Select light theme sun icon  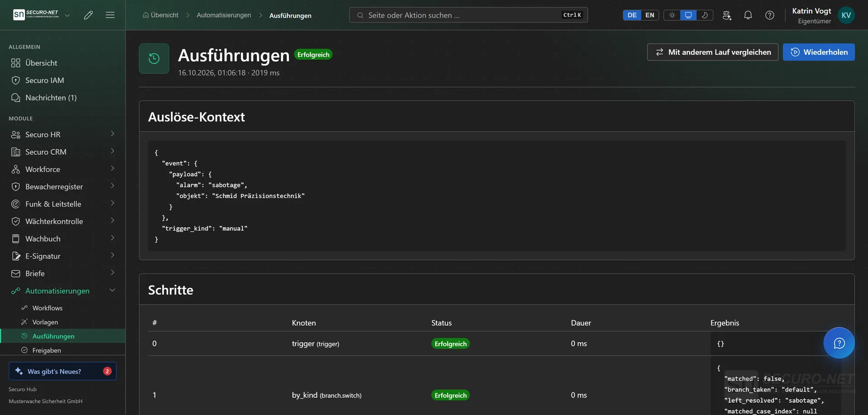(672, 15)
